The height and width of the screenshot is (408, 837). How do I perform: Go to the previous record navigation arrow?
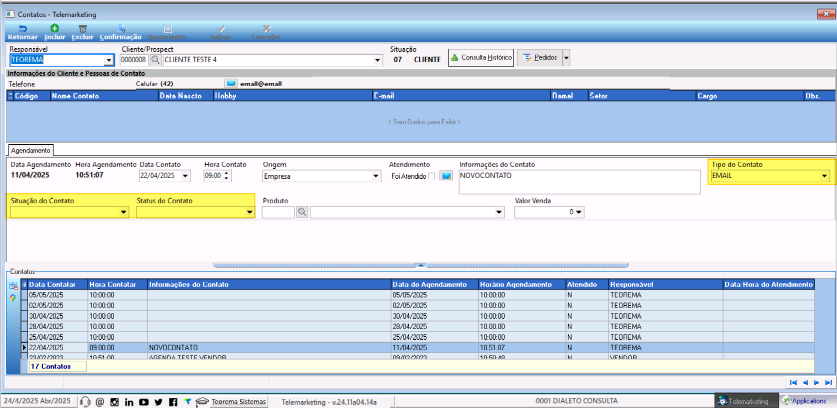click(805, 382)
